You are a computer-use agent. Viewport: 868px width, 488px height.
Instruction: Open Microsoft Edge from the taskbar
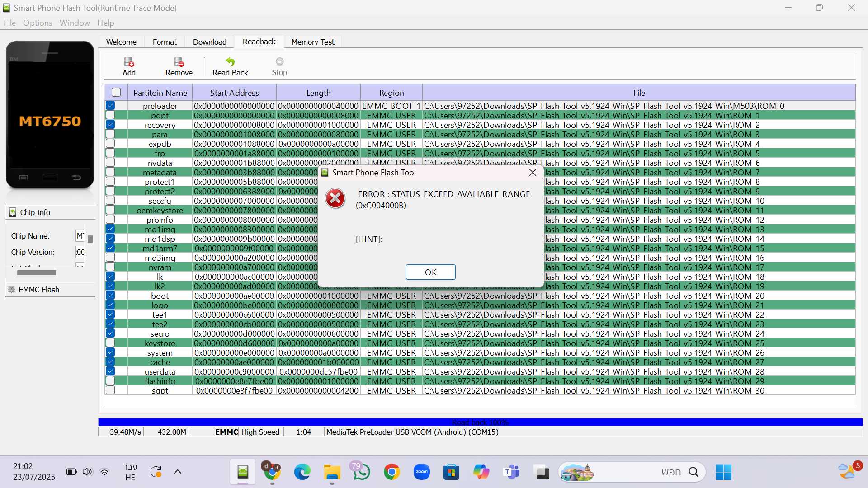(x=302, y=472)
